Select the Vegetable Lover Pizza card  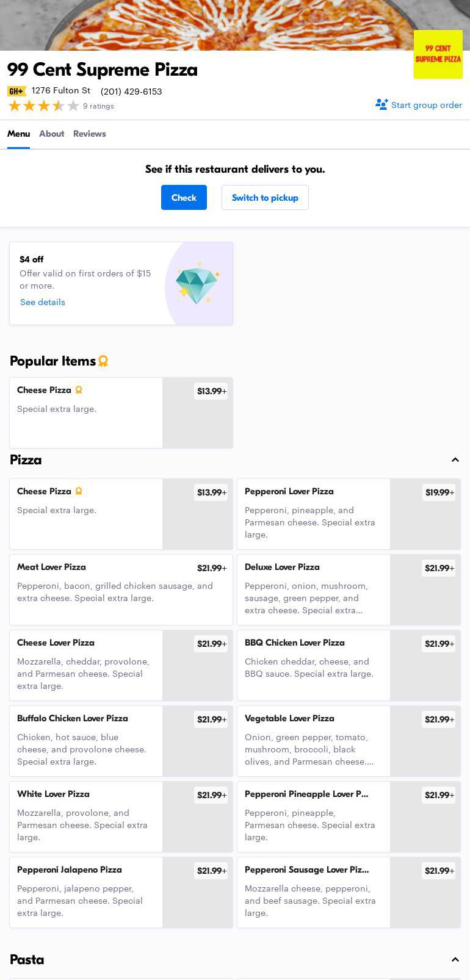coord(313,741)
